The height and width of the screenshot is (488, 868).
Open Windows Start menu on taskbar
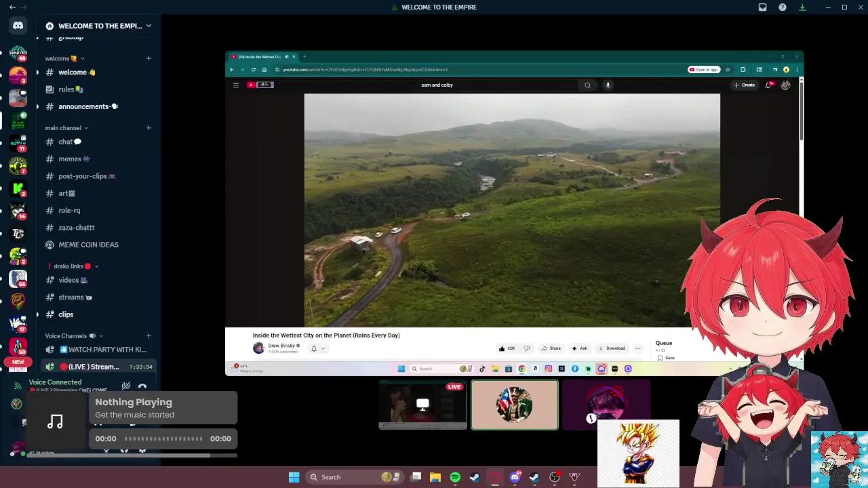(x=294, y=477)
